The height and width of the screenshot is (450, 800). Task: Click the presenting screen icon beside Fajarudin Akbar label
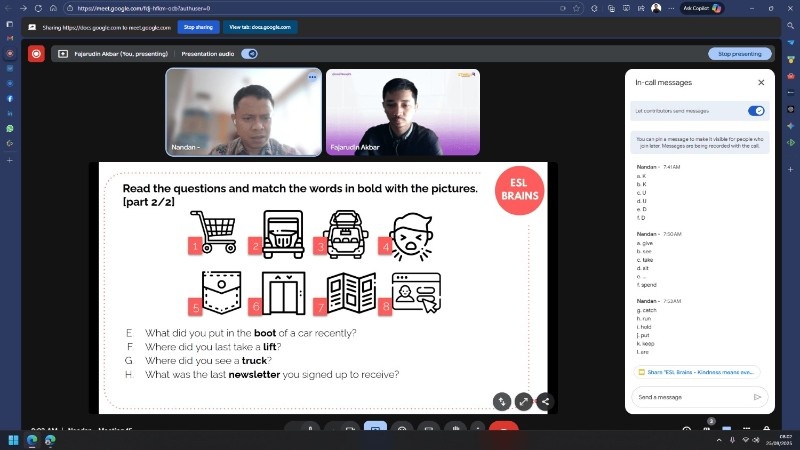63,54
